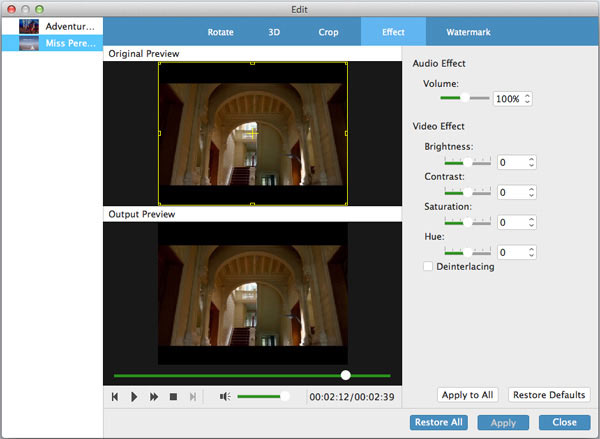Image resolution: width=600 pixels, height=439 pixels.
Task: Click the Saturation value stepper arrows
Action: [x=531, y=222]
